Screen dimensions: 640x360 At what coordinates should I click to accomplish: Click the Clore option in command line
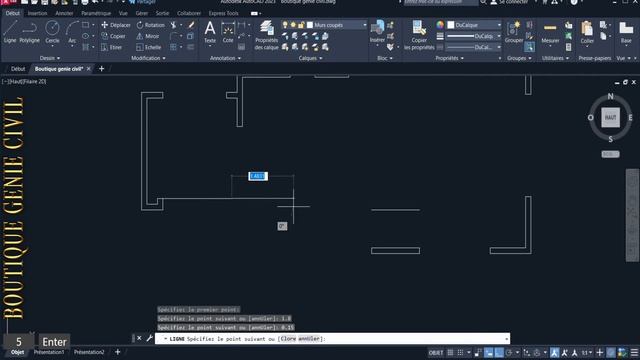click(288, 339)
